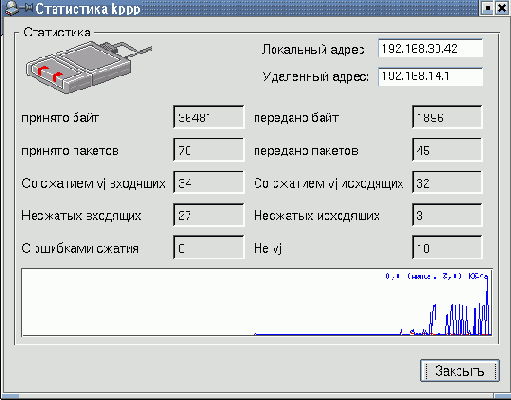Click the принято пакетов value box
511x400 pixels.
209,150
